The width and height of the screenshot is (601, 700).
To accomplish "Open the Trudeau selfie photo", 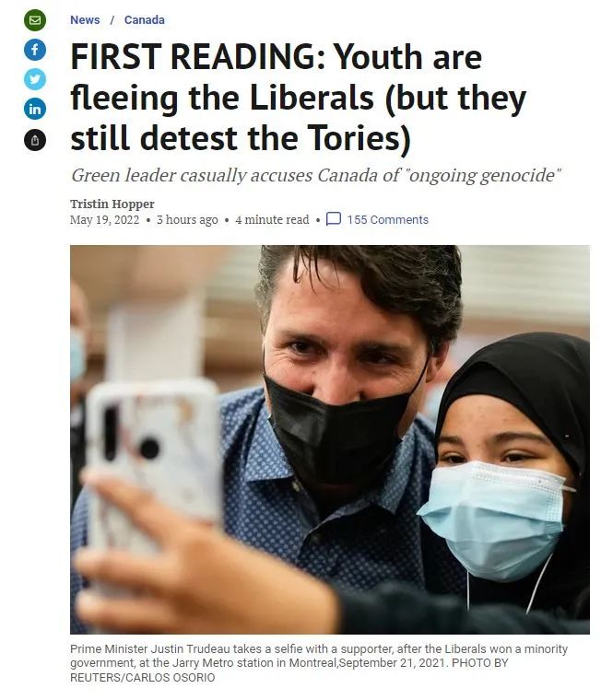I will pos(330,439).
